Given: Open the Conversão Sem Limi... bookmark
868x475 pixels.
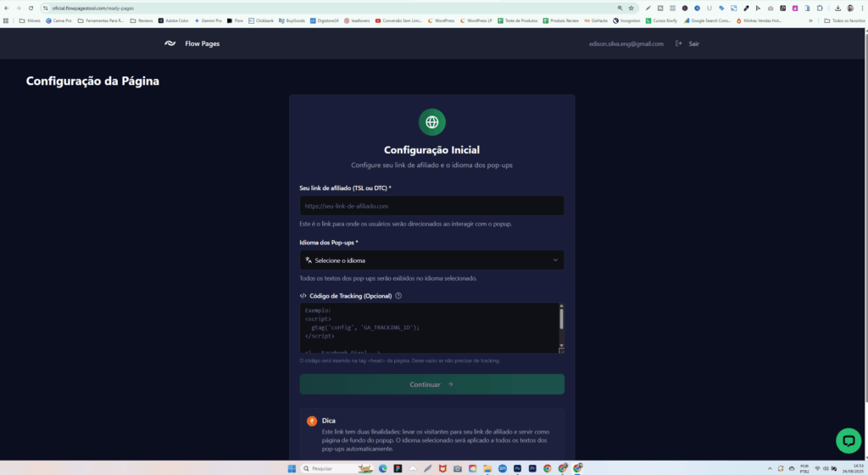Looking at the screenshot, I should point(398,20).
